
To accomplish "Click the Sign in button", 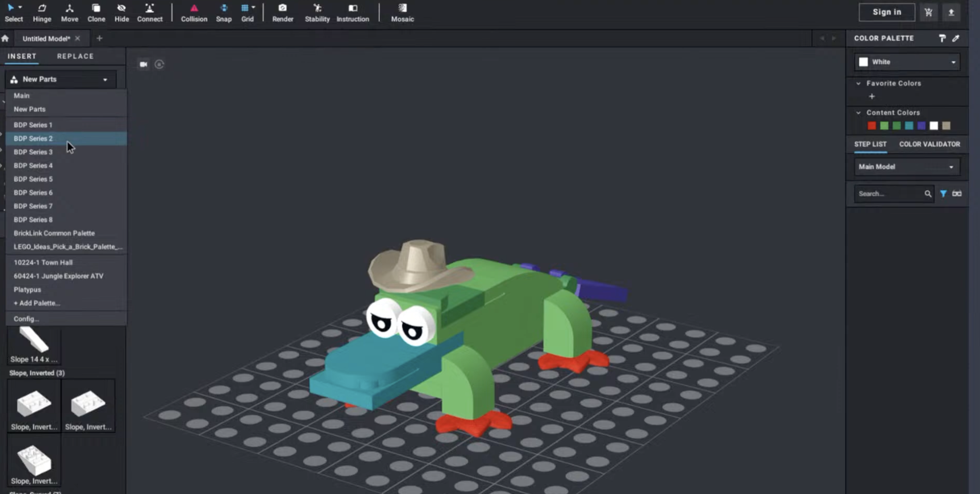I will (x=886, y=12).
